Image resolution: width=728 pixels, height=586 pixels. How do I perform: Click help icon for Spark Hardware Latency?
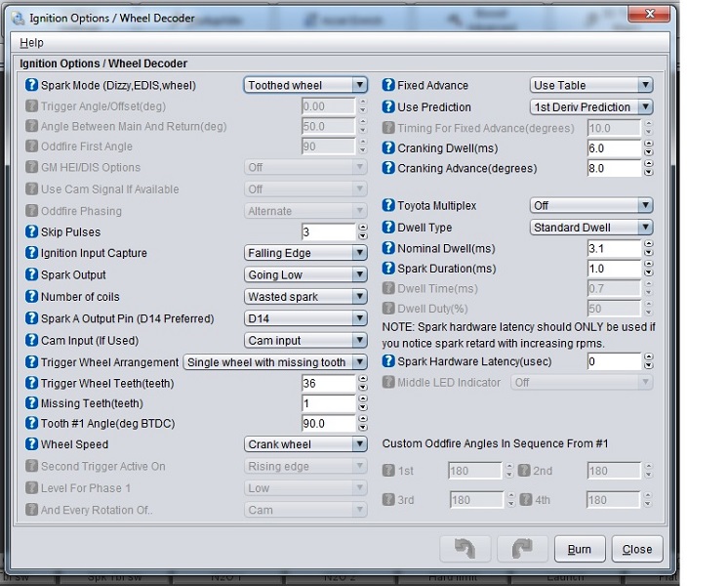[387, 362]
